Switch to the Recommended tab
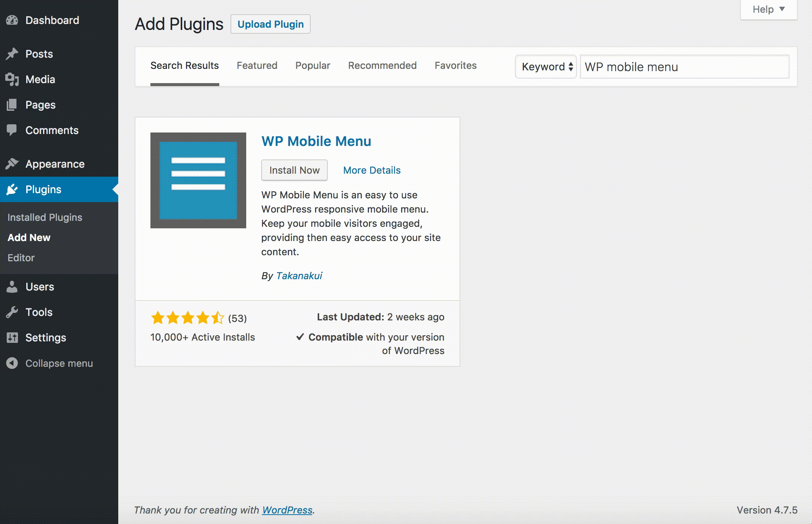The image size is (812, 524). pyautogui.click(x=382, y=66)
